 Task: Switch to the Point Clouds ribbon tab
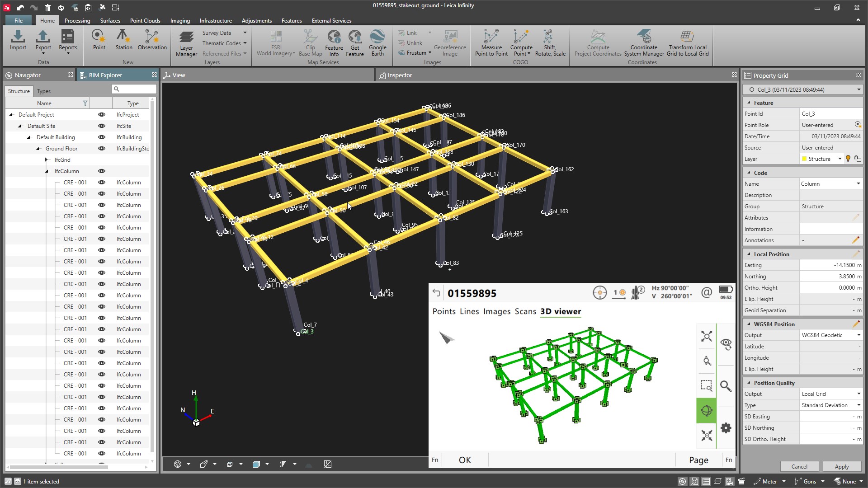[x=145, y=21]
